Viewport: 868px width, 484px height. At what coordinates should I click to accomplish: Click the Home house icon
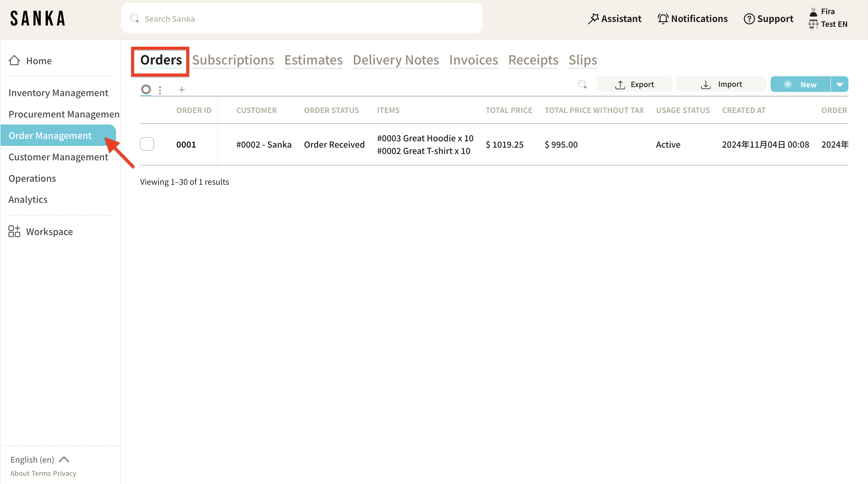14,61
